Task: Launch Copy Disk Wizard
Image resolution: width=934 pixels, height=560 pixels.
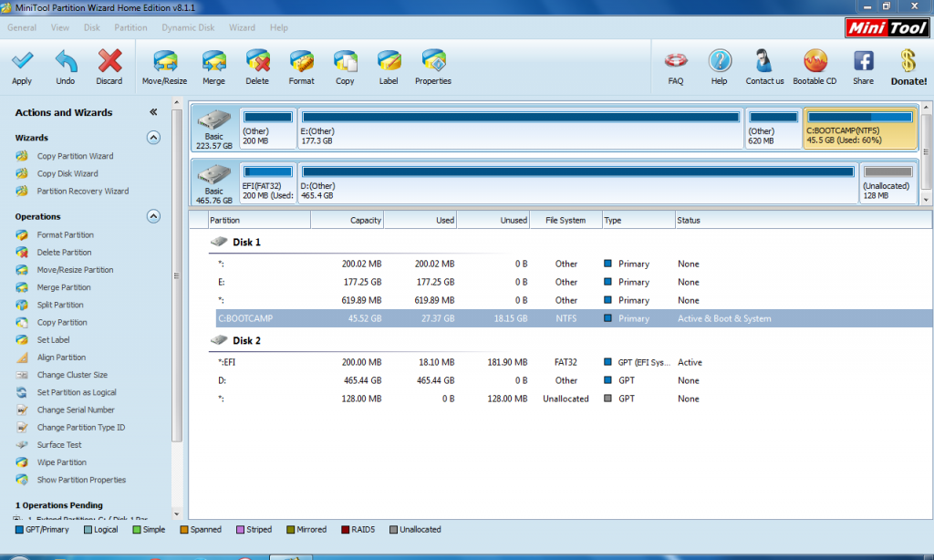Action: 67,173
